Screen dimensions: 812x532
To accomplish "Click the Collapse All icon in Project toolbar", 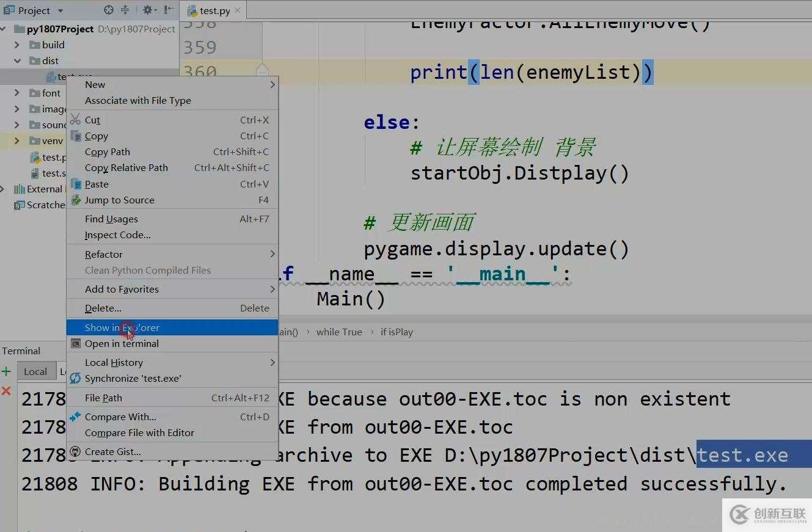I will click(125, 10).
